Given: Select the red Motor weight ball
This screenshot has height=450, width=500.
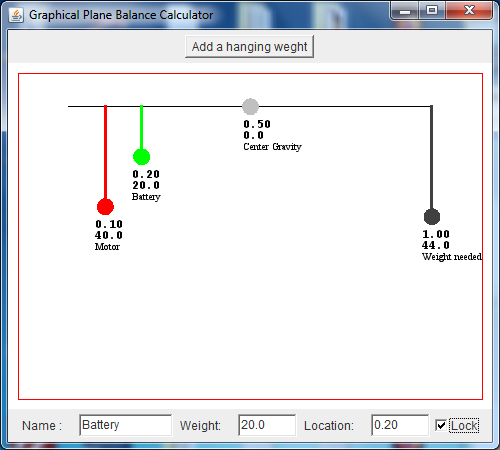Looking at the screenshot, I should 105,207.
